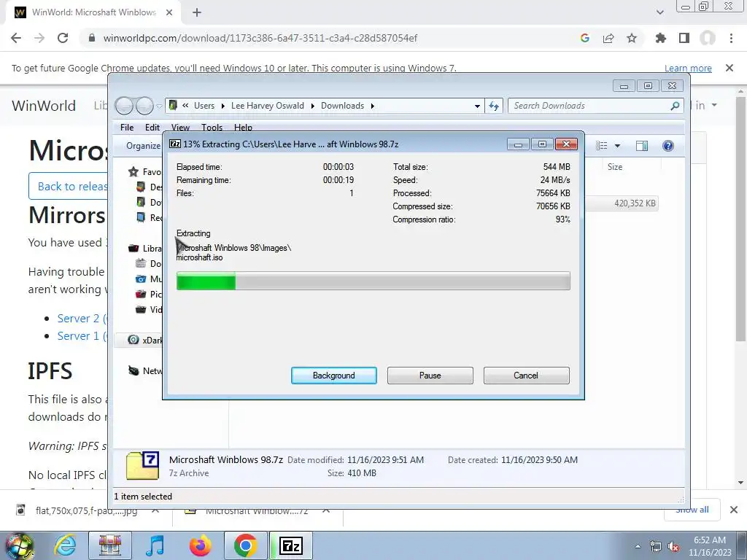Click the Google icon in address bar
This screenshot has height=560, width=747.
(585, 38)
